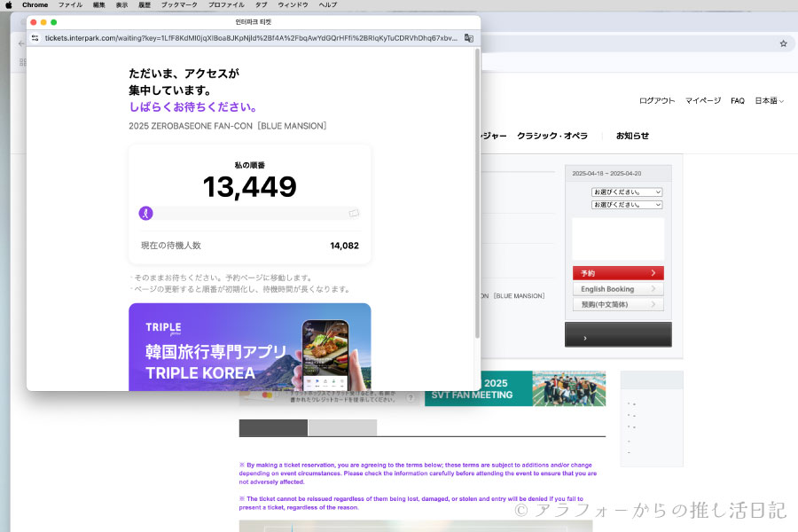798x532 pixels.
Task: Select クラシック・オペラ navigation tab
Action: pyautogui.click(x=552, y=136)
